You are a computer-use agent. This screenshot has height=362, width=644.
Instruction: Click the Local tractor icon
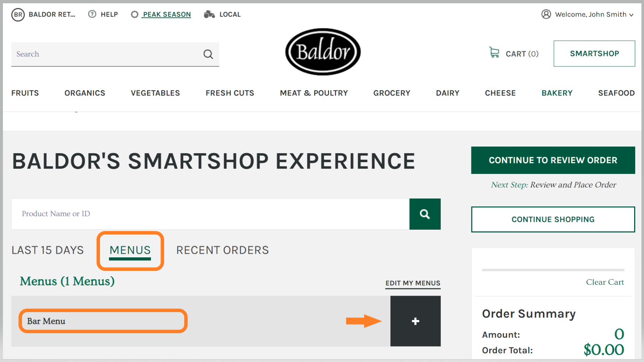(x=209, y=14)
